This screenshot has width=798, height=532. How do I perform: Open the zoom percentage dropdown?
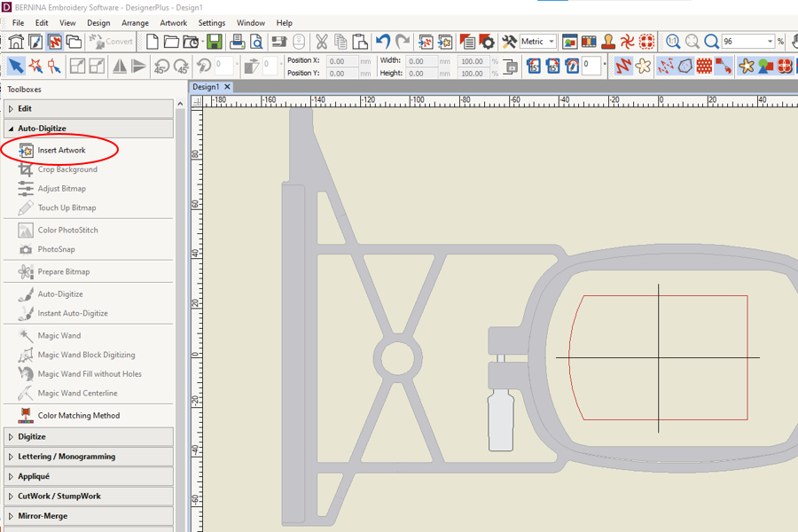point(771,42)
